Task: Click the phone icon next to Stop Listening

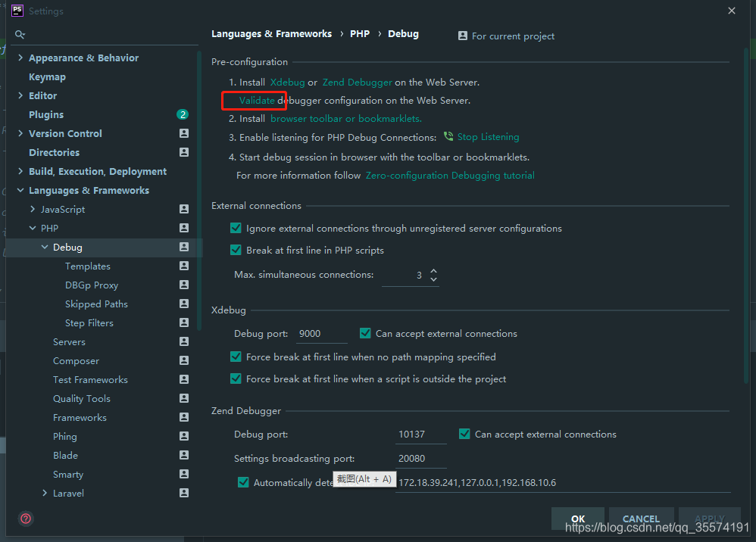Action: (x=448, y=136)
